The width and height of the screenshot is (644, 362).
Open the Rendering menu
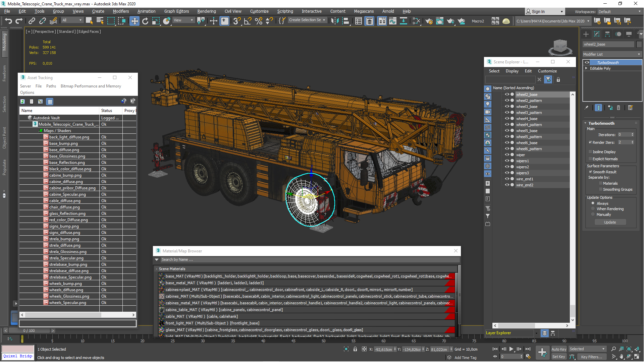pyautogui.click(x=207, y=11)
